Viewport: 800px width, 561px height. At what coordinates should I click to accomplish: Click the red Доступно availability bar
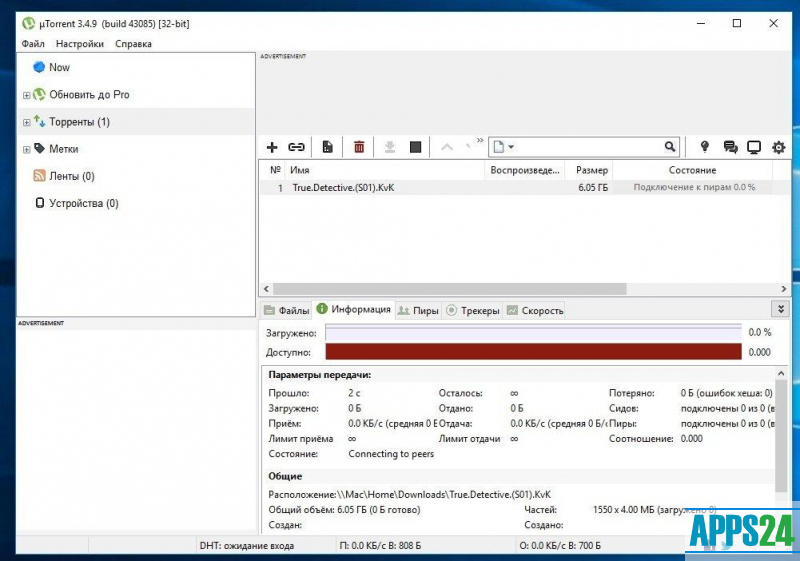pyautogui.click(x=533, y=351)
